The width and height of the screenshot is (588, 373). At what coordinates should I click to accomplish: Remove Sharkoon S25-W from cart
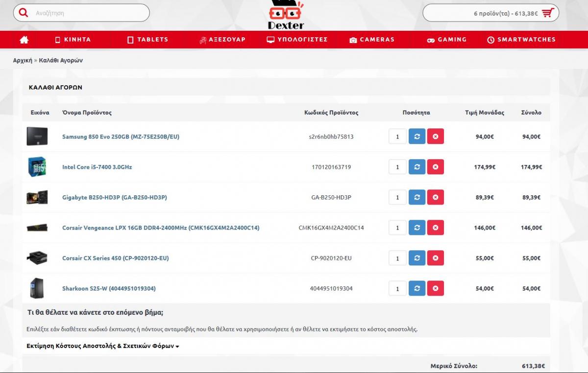(436, 288)
